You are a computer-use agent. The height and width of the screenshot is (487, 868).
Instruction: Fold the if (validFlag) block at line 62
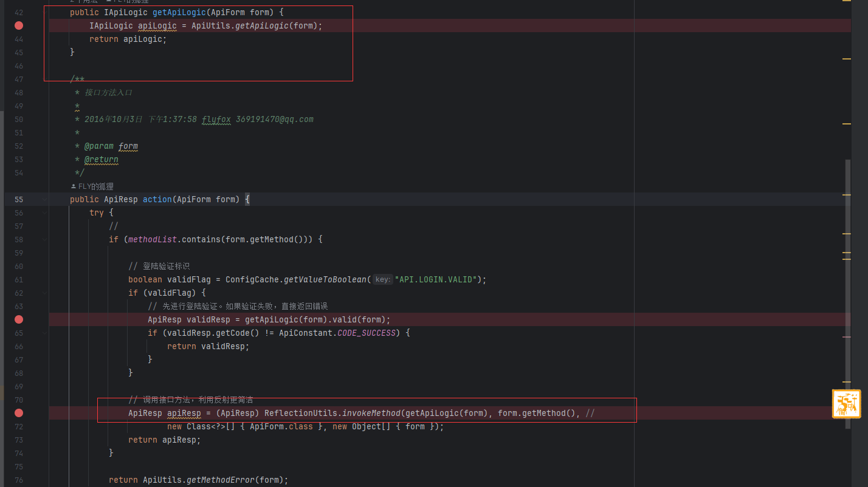coord(44,293)
